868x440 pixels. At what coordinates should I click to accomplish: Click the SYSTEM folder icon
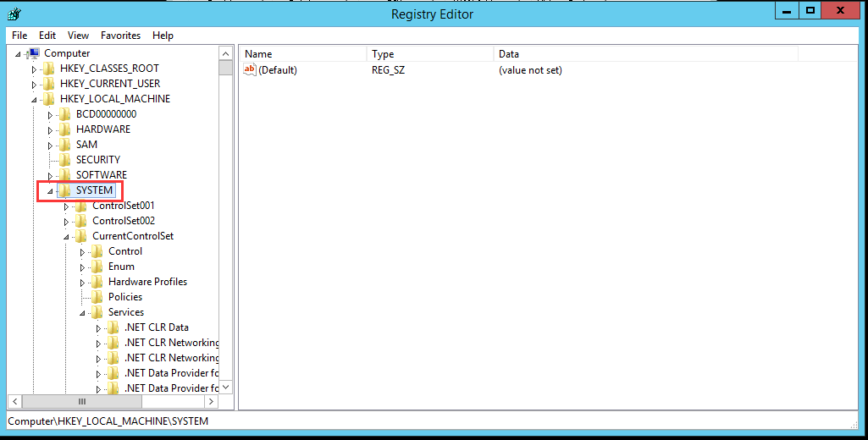pyautogui.click(x=65, y=190)
